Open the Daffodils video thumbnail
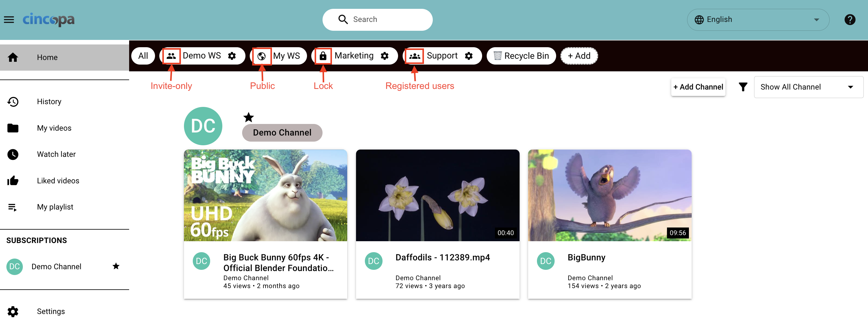Image resolution: width=868 pixels, height=321 pixels. (437, 195)
